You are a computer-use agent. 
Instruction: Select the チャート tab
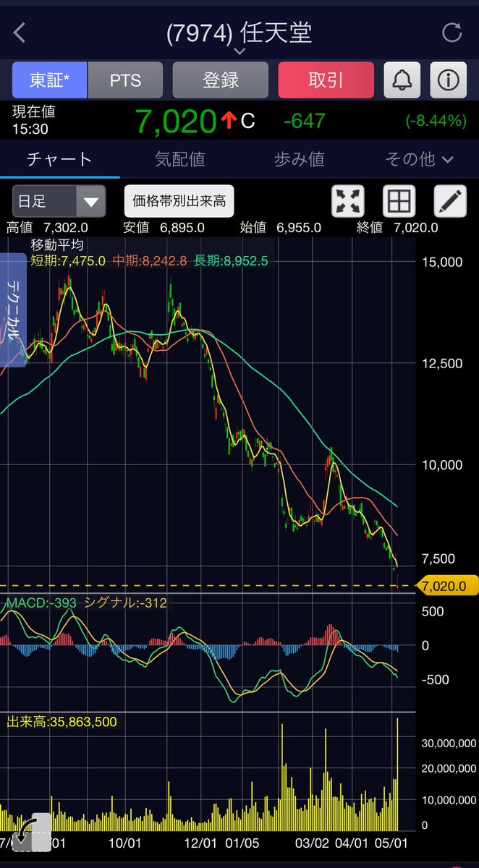pyautogui.click(x=59, y=158)
